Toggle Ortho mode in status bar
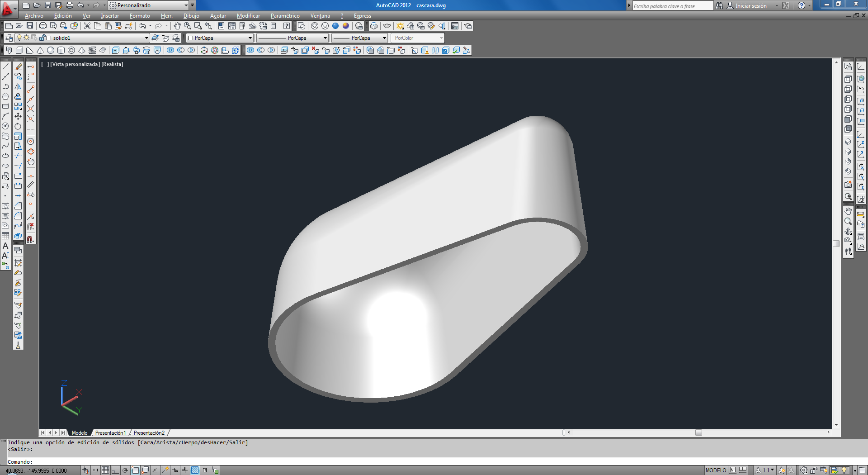The height and width of the screenshot is (475, 868). pos(115,470)
